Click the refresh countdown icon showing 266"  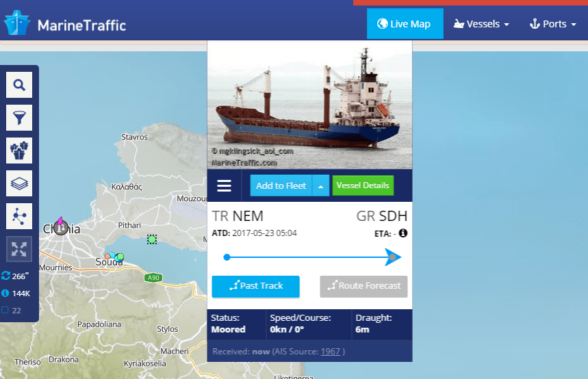(5, 276)
